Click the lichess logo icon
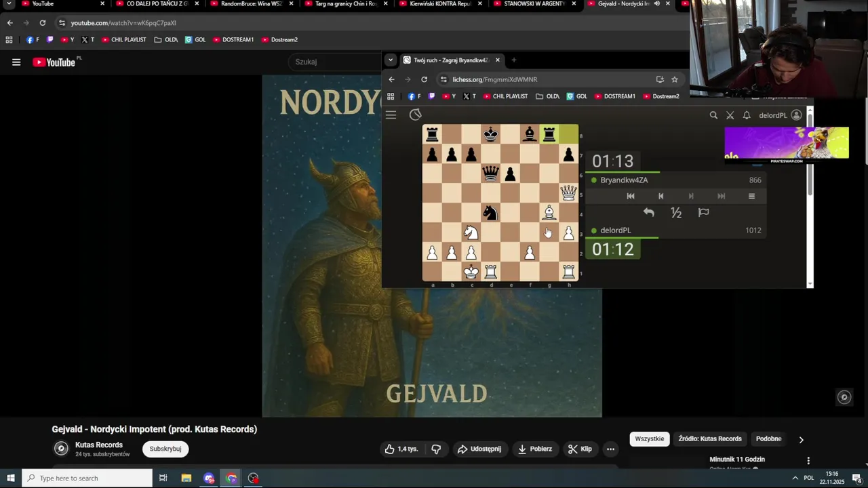The image size is (868, 488). (x=416, y=115)
